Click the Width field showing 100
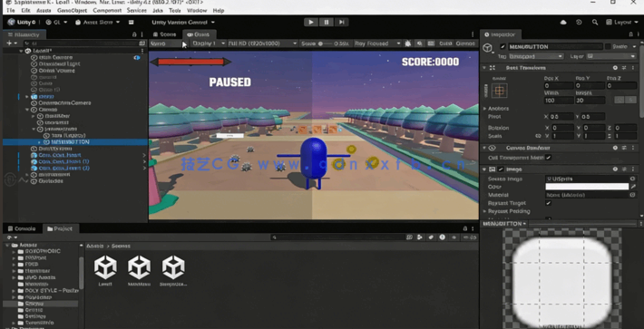This screenshot has height=329, width=644. [558, 101]
